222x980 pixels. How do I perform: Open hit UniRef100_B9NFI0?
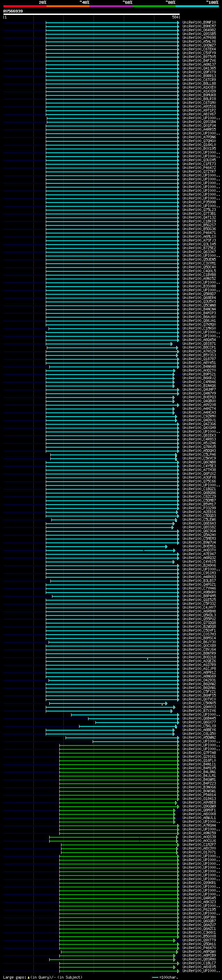pos(199,23)
